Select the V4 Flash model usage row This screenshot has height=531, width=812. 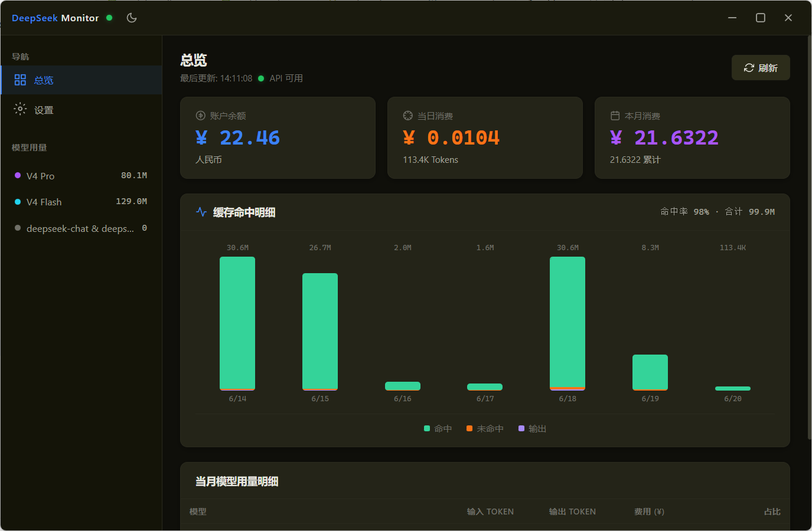point(81,202)
